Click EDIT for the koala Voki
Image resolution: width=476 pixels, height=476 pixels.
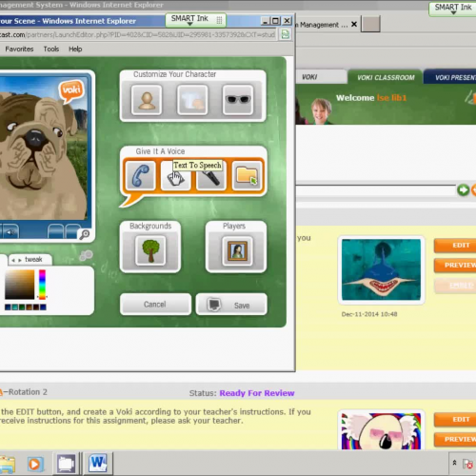tap(455, 420)
